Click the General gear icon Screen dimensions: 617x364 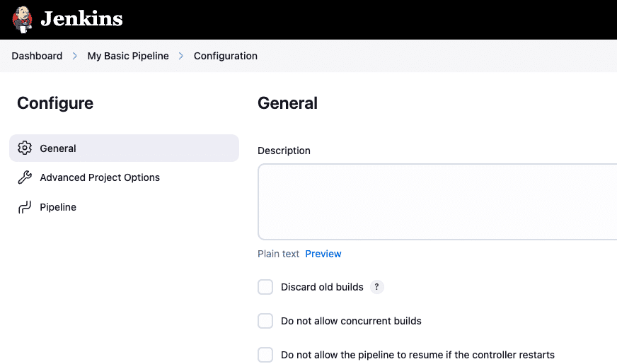(24, 148)
